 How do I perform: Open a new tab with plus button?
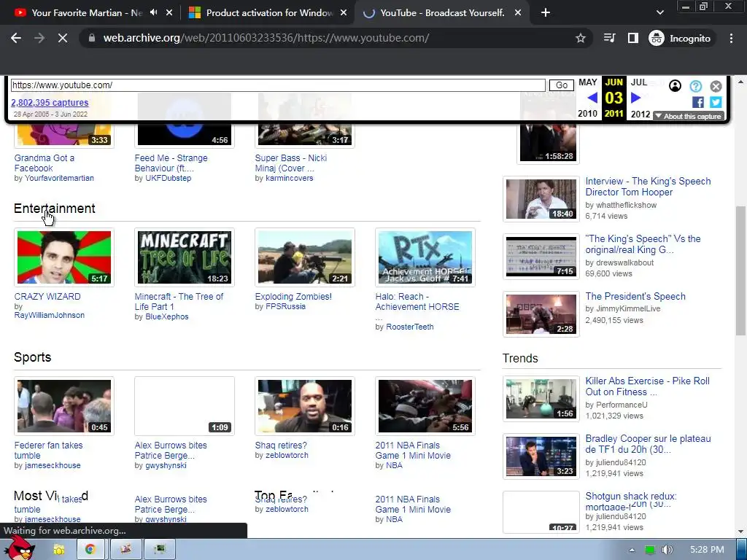[x=546, y=13]
